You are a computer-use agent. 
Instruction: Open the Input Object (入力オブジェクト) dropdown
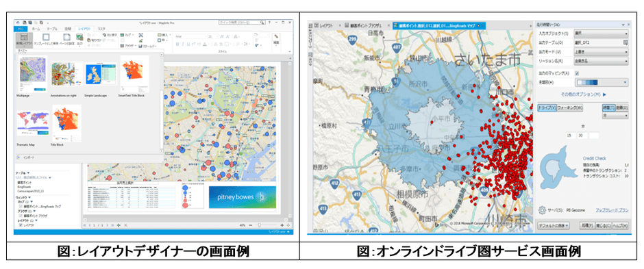click(601, 34)
